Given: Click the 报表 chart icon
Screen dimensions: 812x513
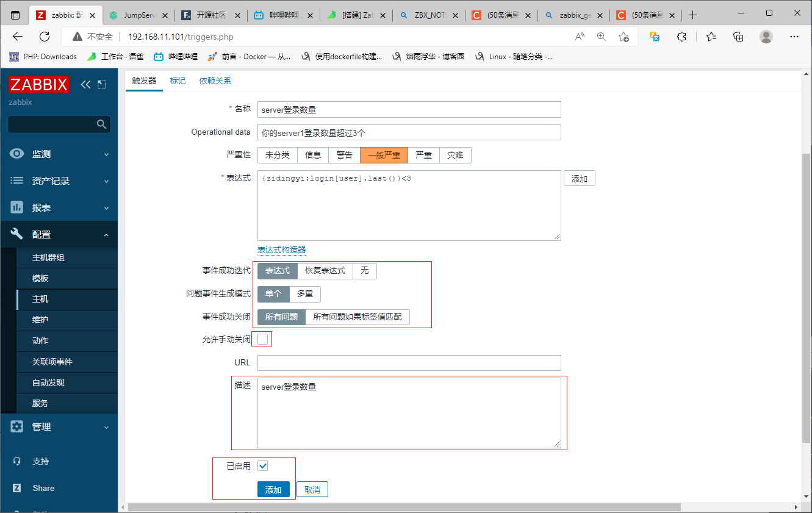Looking at the screenshot, I should 17,208.
